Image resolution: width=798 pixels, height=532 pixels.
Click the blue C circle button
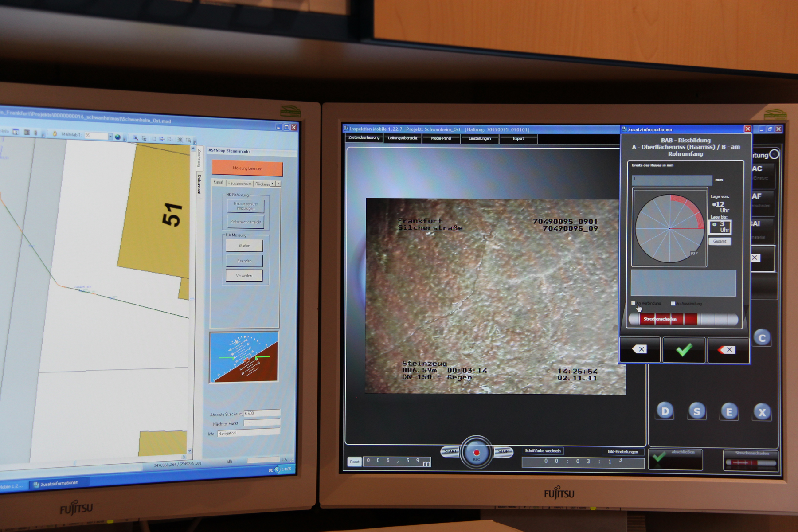[x=762, y=338]
